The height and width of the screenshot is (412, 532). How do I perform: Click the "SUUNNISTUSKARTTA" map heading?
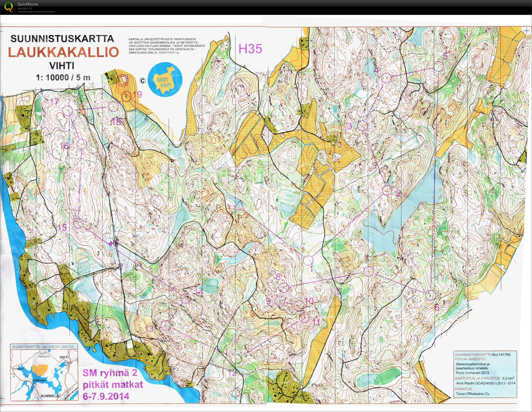tap(62, 39)
